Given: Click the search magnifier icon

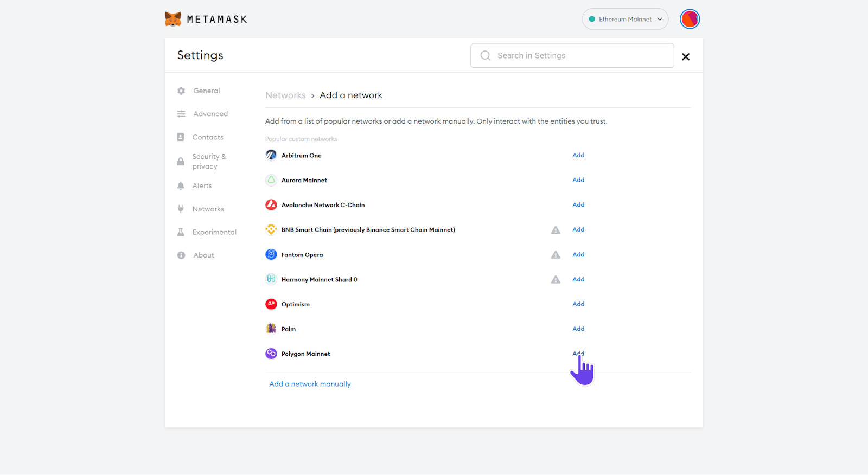Looking at the screenshot, I should (x=486, y=56).
